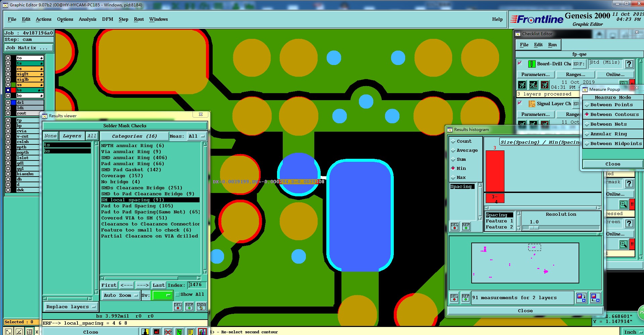Click Close button in Results histogram
This screenshot has width=644, height=335.
pyautogui.click(x=525, y=311)
